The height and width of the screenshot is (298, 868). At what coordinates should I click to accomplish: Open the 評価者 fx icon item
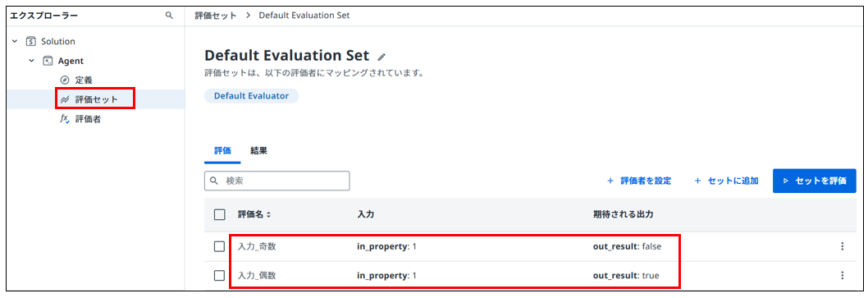64,118
